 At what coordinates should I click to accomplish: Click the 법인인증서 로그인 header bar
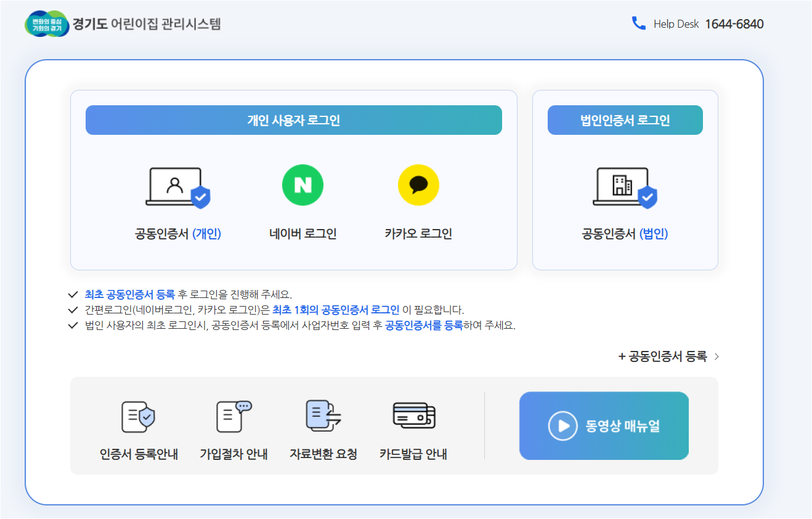[625, 120]
